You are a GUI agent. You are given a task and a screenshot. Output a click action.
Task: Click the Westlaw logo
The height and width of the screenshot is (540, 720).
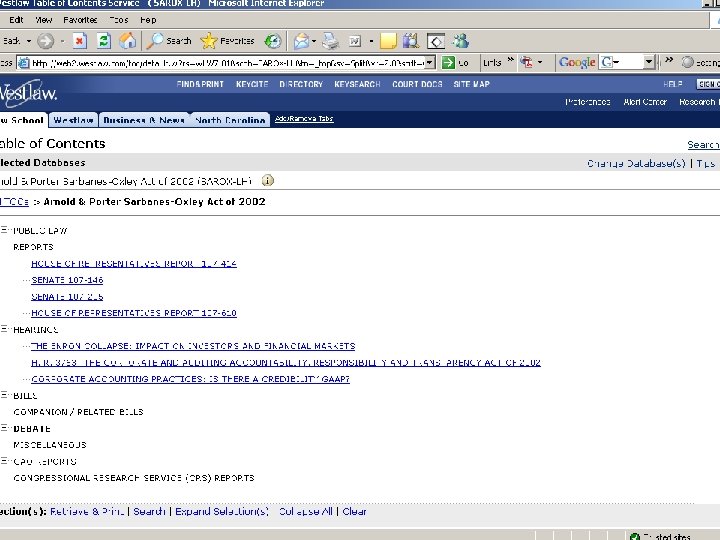click(x=28, y=94)
